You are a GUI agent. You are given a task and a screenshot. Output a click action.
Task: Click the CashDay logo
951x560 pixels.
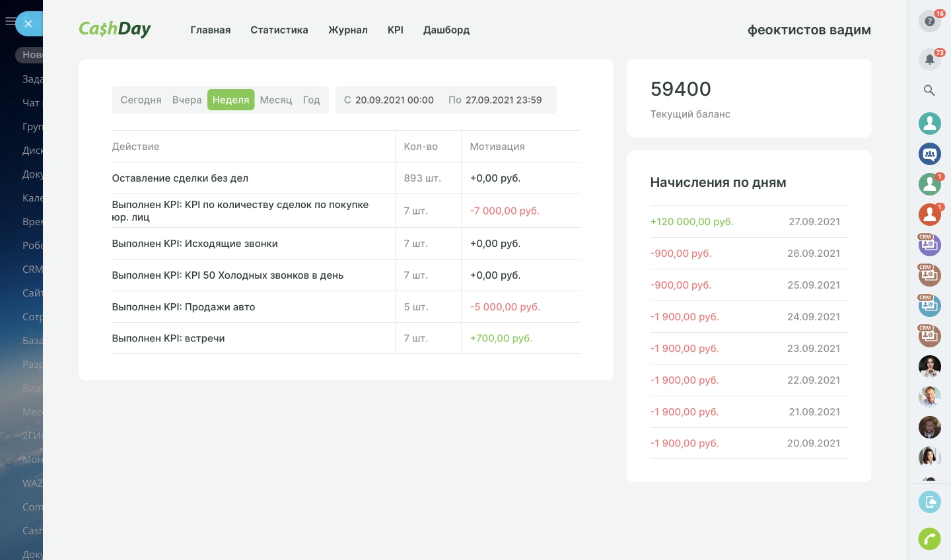115,29
